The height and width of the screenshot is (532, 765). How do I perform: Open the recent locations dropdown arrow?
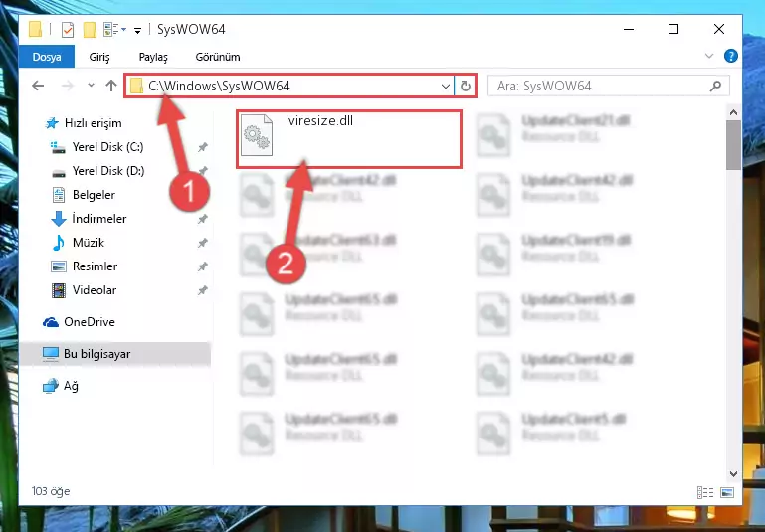tap(91, 86)
